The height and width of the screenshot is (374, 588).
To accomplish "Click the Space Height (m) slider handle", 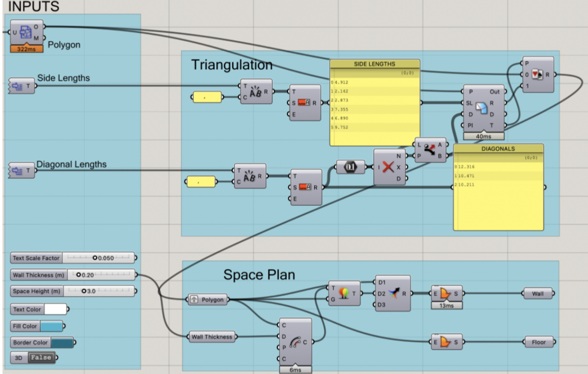I will click(x=84, y=291).
